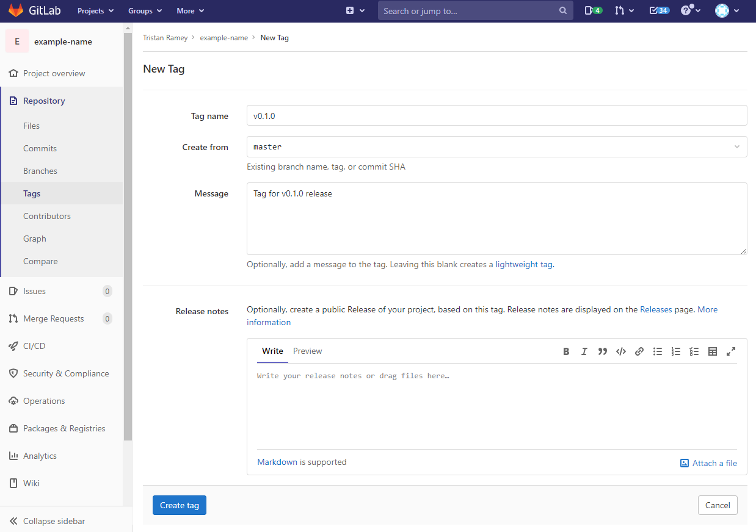Viewport: 756px width, 532px height.
Task: Expand the Projects menu
Action: (x=95, y=11)
